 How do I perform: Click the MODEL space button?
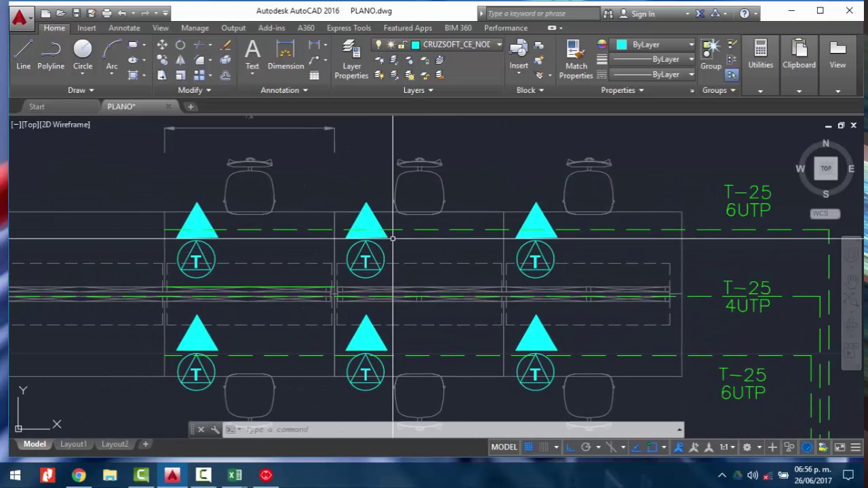(x=504, y=447)
